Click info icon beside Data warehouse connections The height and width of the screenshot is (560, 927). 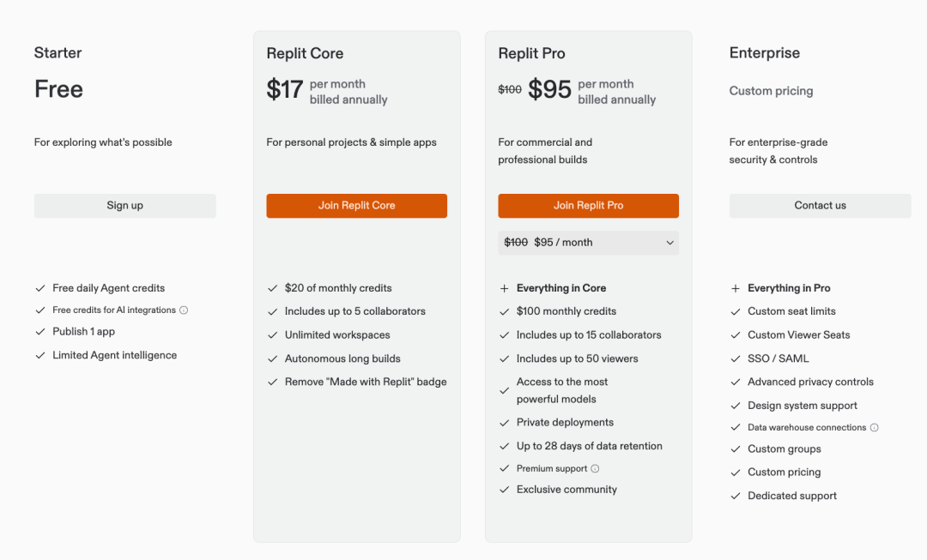875,428
